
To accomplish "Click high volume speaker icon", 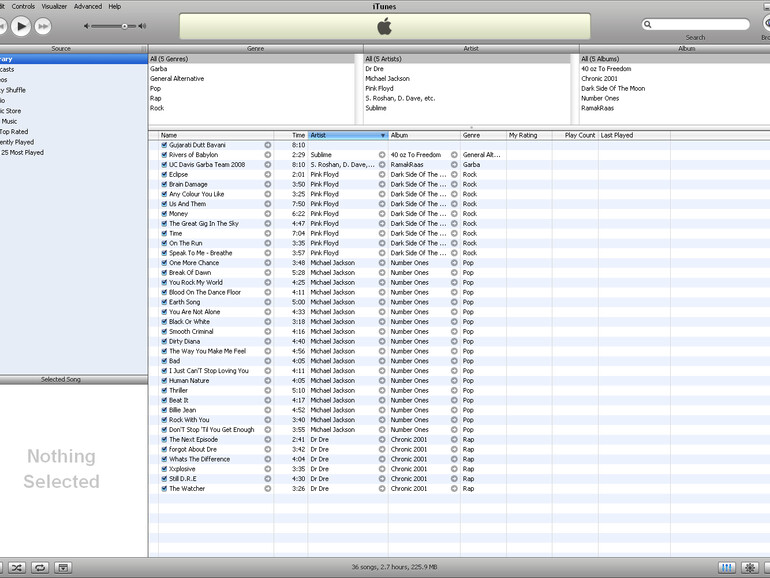I will pos(142,26).
